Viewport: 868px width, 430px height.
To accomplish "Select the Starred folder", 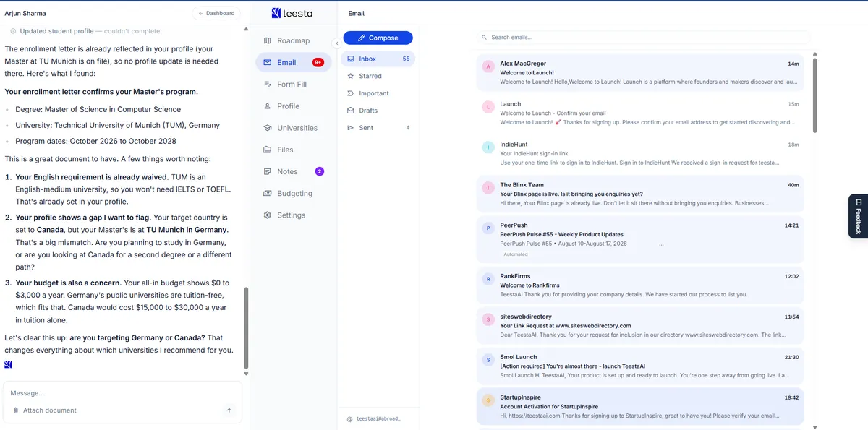I will coord(378,76).
